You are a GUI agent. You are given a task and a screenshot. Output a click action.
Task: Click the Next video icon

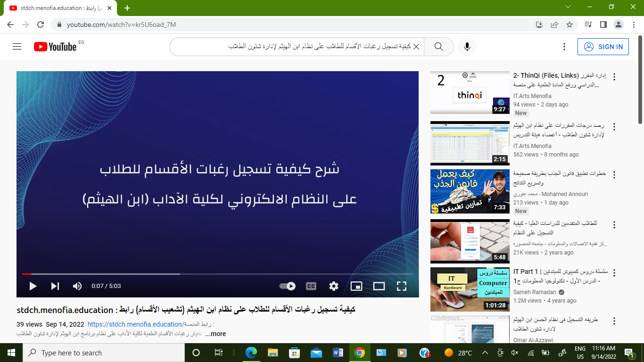click(x=55, y=286)
